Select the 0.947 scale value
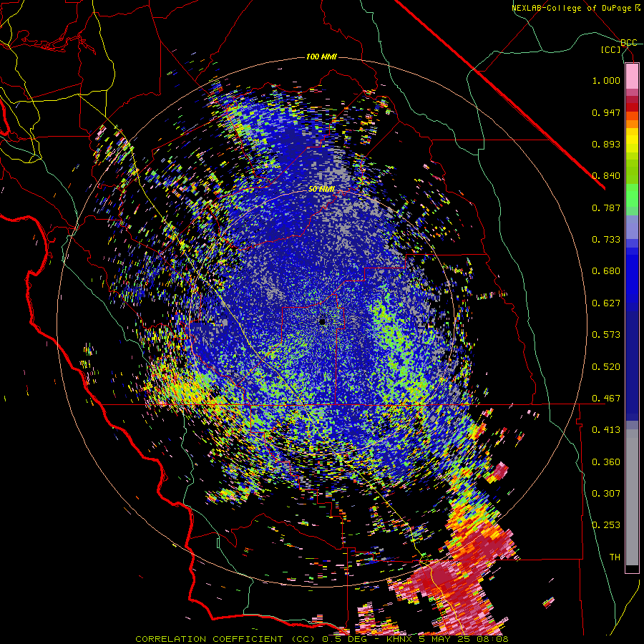The height and width of the screenshot is (644, 644). point(606,112)
